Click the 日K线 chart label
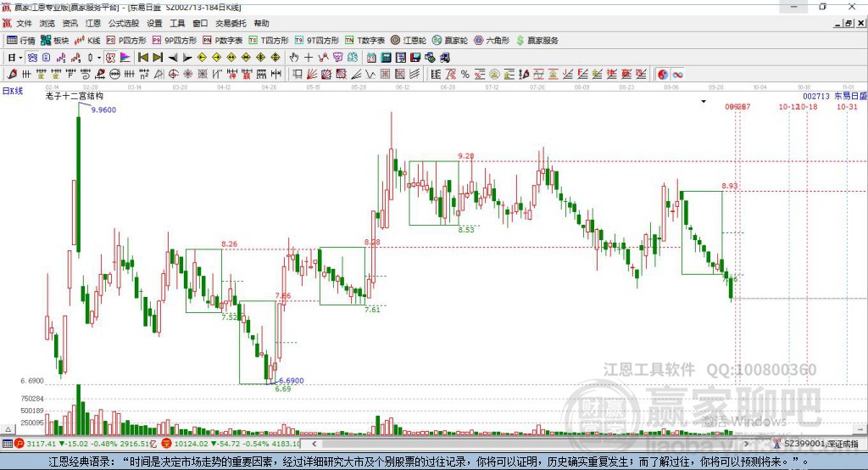The image size is (868, 470). pos(13,91)
